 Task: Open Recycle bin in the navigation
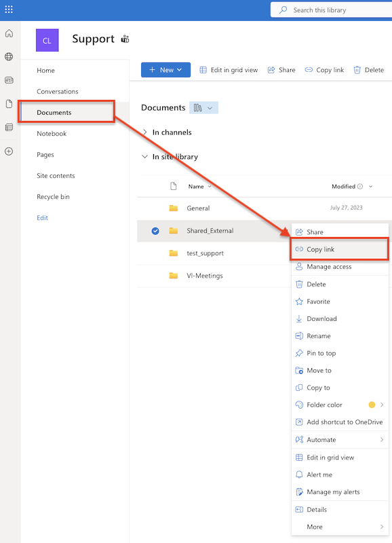coord(53,197)
